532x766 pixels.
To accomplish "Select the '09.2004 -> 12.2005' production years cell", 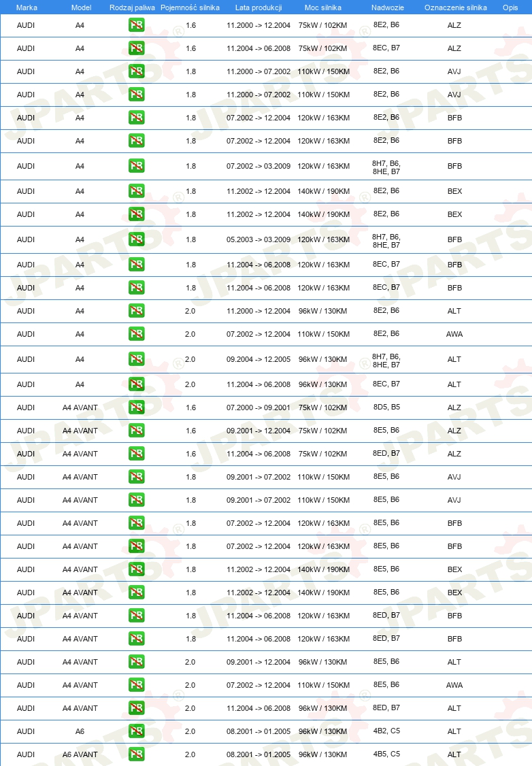I will point(259,359).
